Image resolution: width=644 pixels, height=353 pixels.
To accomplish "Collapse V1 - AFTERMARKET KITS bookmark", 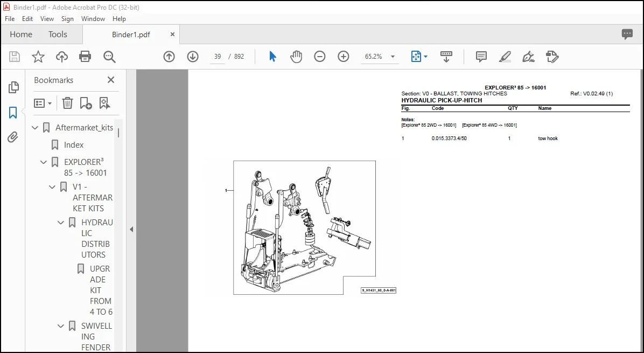I will [x=52, y=187].
